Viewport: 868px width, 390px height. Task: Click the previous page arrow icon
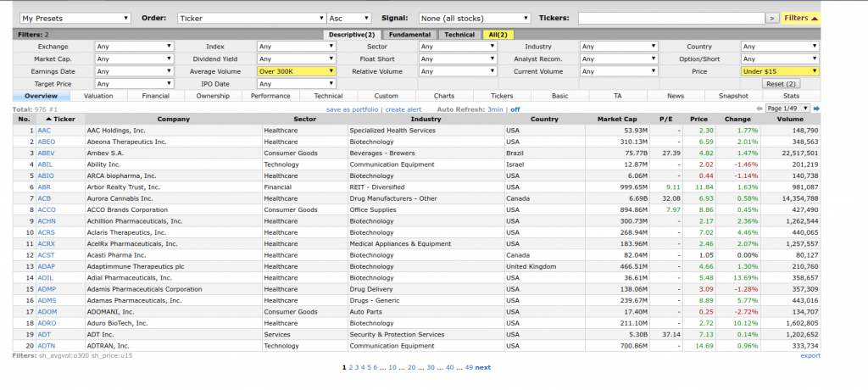pyautogui.click(x=759, y=109)
